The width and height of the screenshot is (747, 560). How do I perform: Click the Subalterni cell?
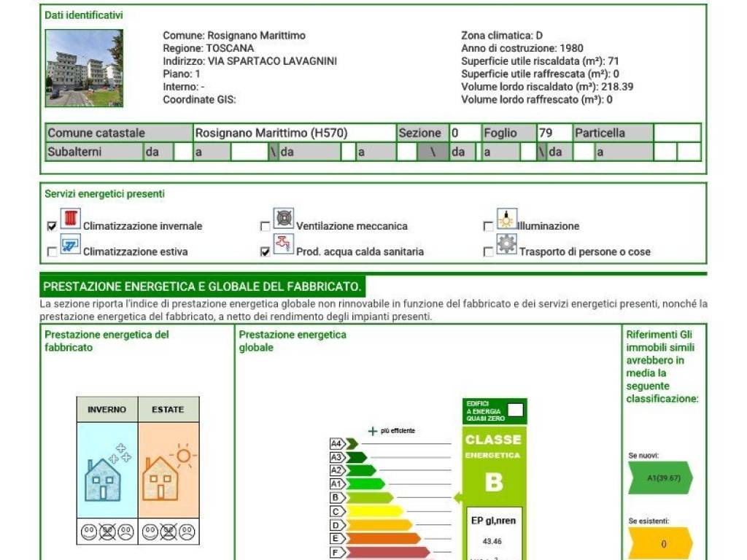(94, 152)
